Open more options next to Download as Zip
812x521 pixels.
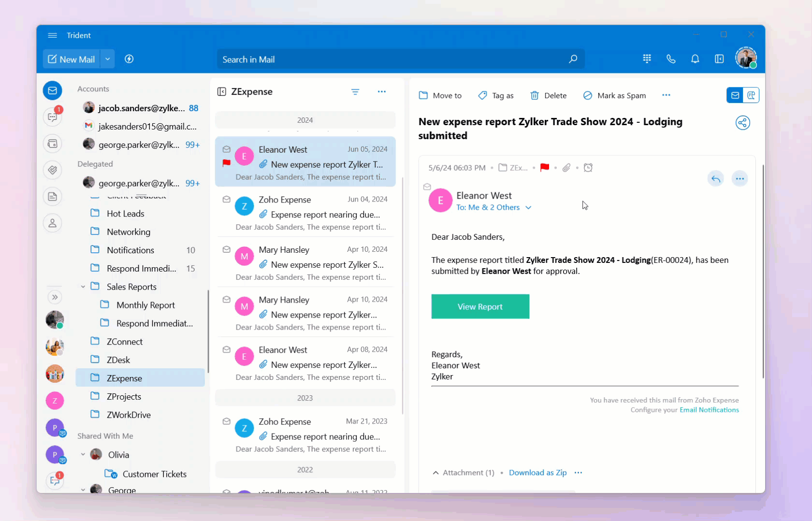point(579,473)
